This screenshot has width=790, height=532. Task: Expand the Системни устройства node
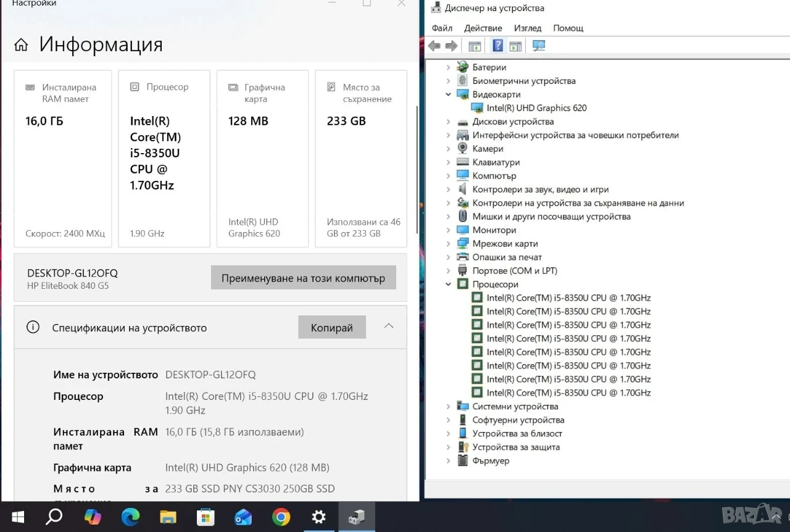pos(449,407)
